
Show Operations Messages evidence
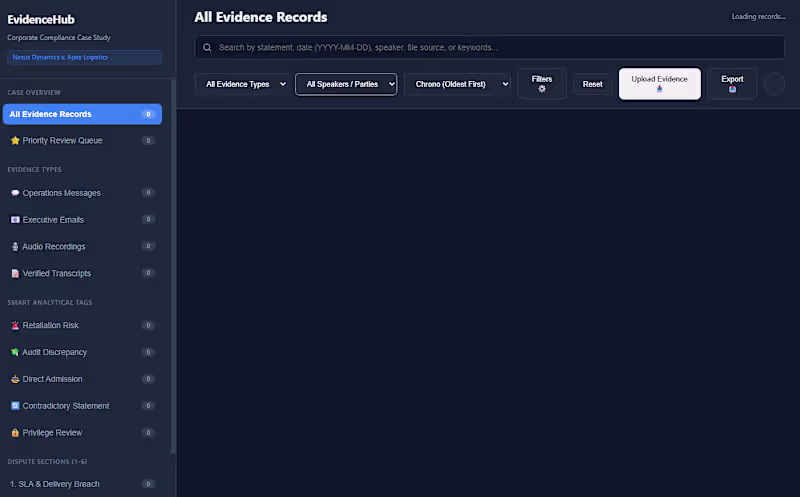coord(82,193)
